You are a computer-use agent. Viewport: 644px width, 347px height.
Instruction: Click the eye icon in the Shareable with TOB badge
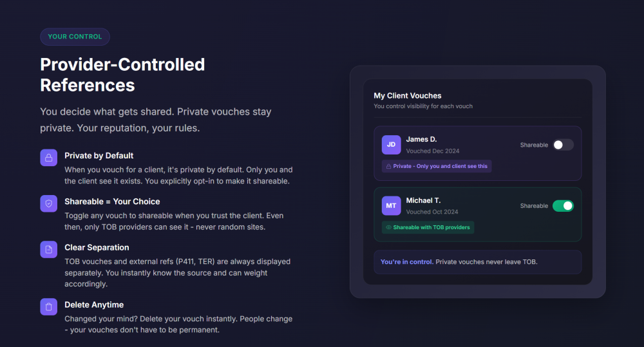[388, 227]
